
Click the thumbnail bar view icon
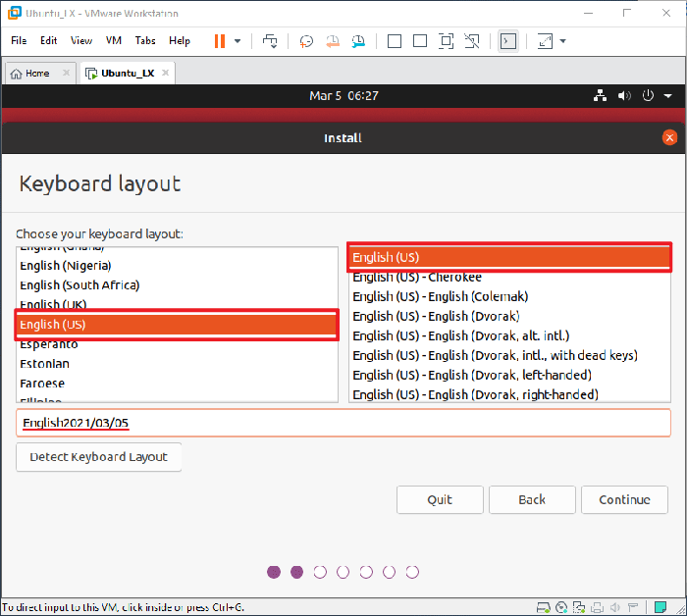click(x=420, y=41)
